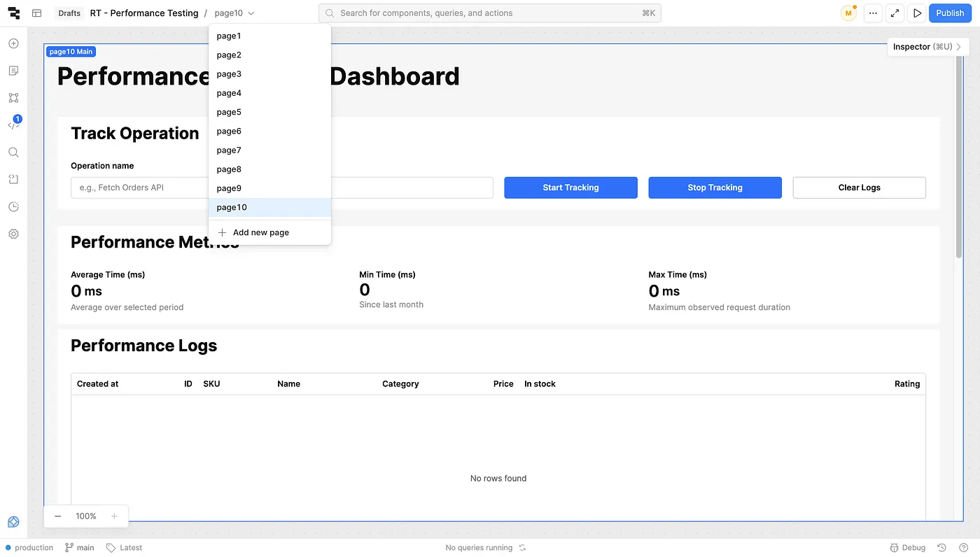Select page4 from the page list
The image size is (980, 557).
coord(269,93)
